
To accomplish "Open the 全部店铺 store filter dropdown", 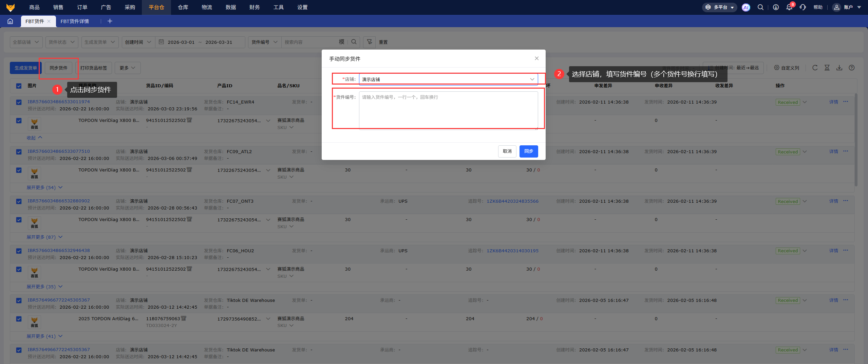I will click(26, 42).
